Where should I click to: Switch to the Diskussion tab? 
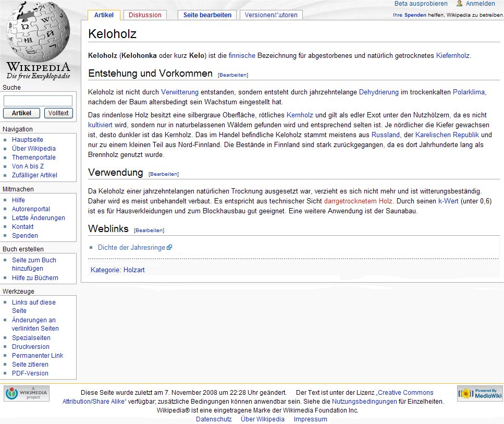click(145, 15)
